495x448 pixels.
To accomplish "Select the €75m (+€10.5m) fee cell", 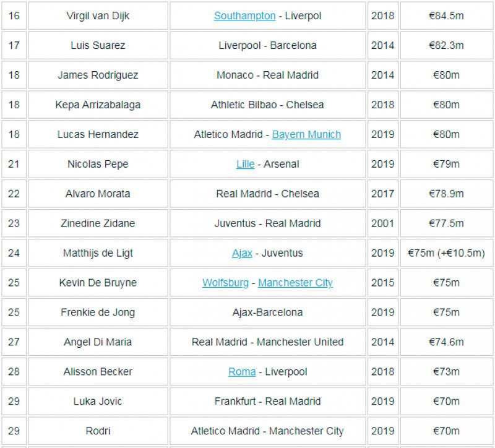I will 446,253.
